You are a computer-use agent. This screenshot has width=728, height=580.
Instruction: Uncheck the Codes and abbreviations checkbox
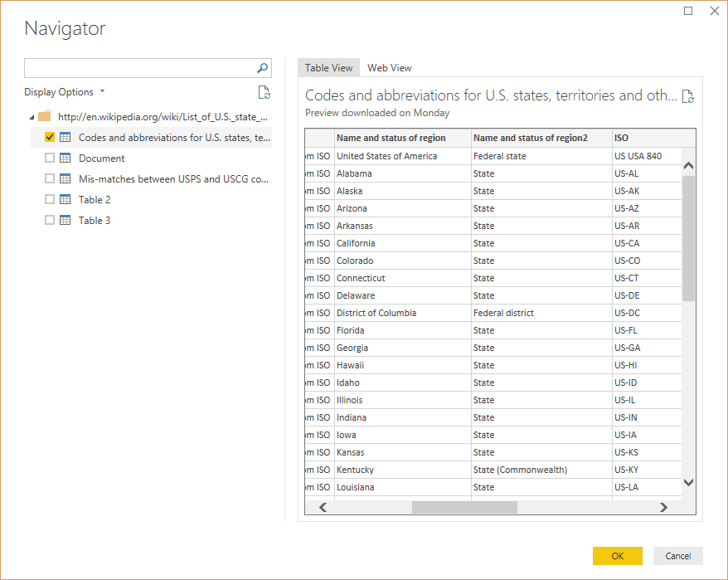(x=50, y=137)
